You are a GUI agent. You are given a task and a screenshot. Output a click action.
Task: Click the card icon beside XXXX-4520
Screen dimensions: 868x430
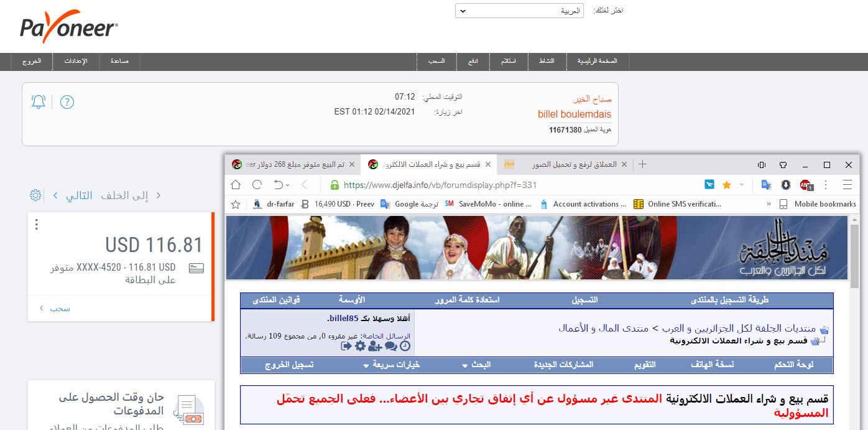pos(197,268)
